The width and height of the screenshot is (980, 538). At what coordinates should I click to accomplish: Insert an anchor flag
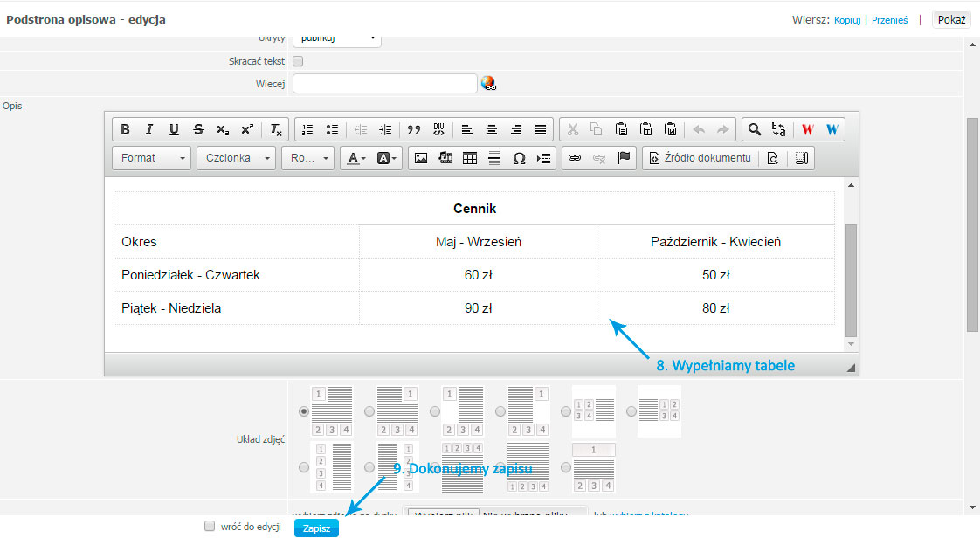[624, 158]
